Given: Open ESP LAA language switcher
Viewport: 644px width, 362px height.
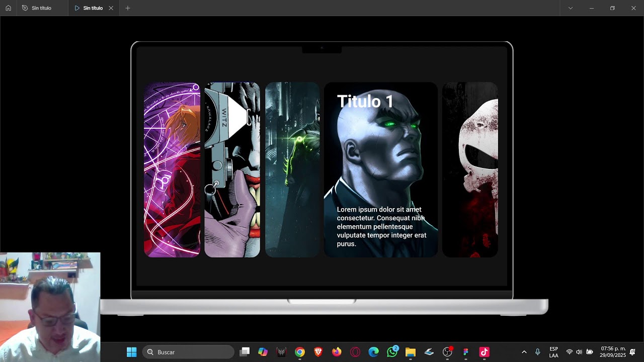Looking at the screenshot, I should [x=553, y=352].
